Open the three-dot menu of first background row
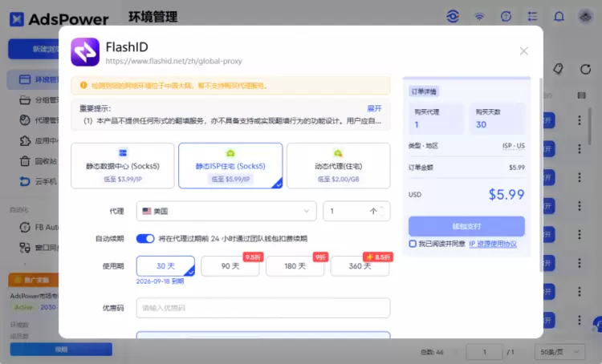Viewport: 602px width, 364px height. pos(580,120)
